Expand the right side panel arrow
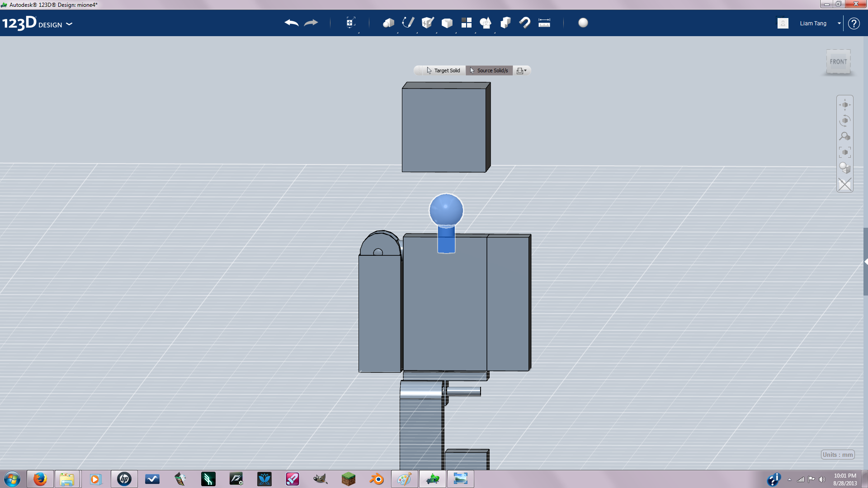The height and width of the screenshot is (488, 868). pos(866,262)
